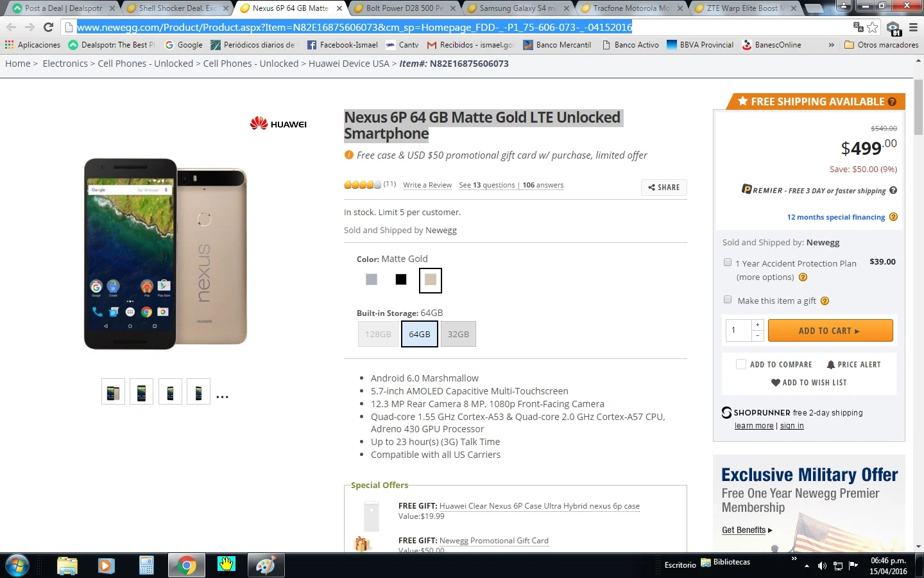The image size is (924, 578).
Task: Switch to Post a Deal Dealspotr tab
Action: (x=64, y=8)
